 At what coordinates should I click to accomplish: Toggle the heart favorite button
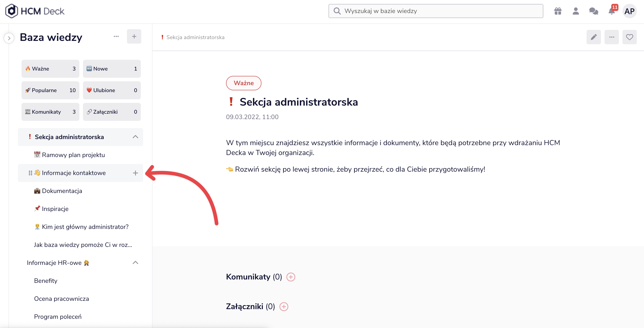point(629,37)
